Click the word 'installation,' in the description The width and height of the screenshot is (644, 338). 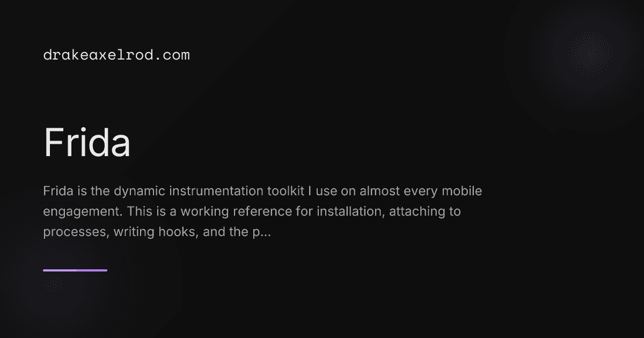coord(350,212)
